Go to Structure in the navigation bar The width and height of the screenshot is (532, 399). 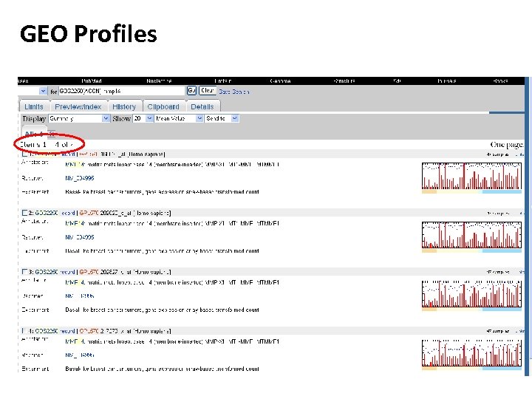click(x=344, y=81)
